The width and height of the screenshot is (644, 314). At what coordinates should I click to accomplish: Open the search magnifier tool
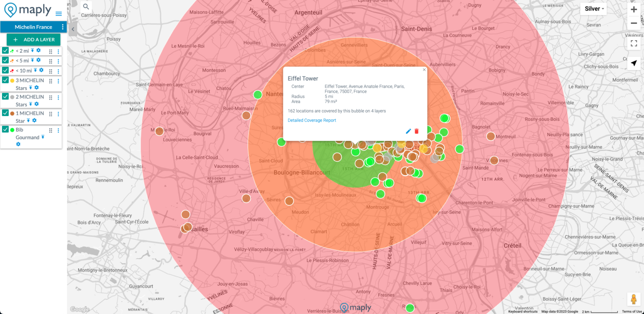tap(86, 7)
